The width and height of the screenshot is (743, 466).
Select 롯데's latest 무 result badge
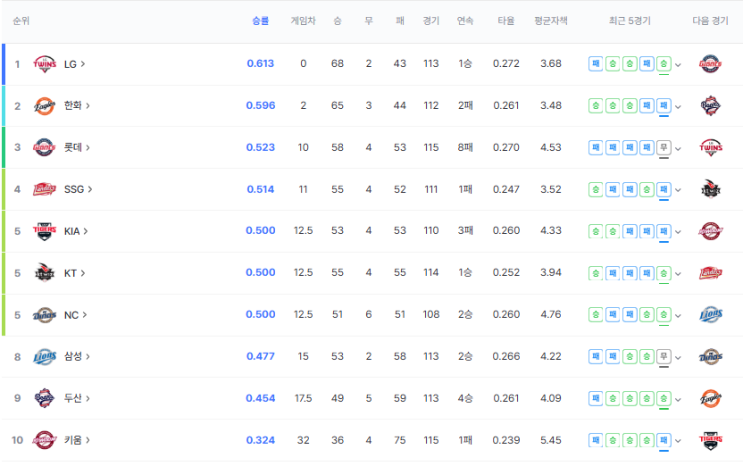pyautogui.click(x=664, y=147)
